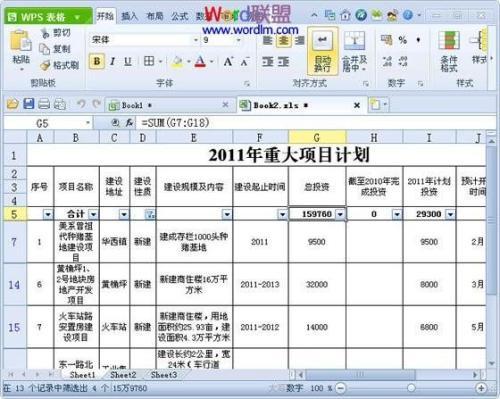Click the zoom slider handle in status bar
Screen dimensions: 500x399
coord(411,388)
